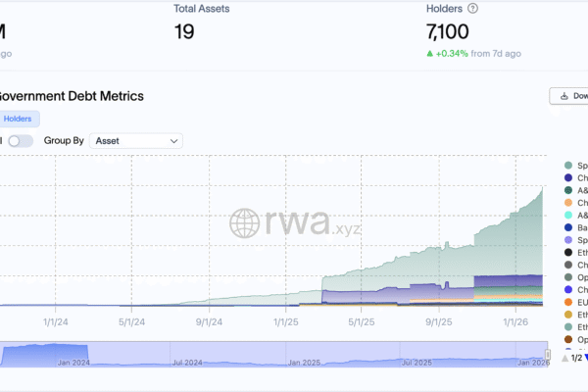Click the chevron arrow in the Asset dropdown

click(174, 141)
